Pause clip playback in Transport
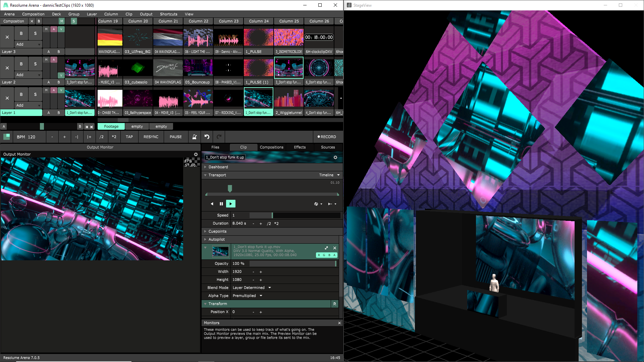This screenshot has height=362, width=644. point(221,204)
